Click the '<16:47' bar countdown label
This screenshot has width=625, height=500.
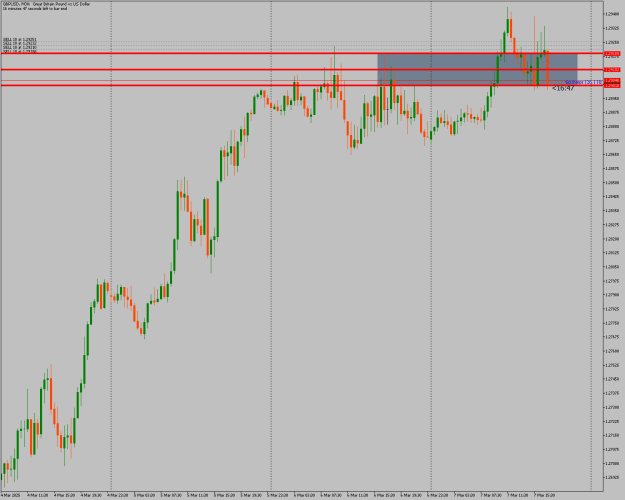pos(563,88)
